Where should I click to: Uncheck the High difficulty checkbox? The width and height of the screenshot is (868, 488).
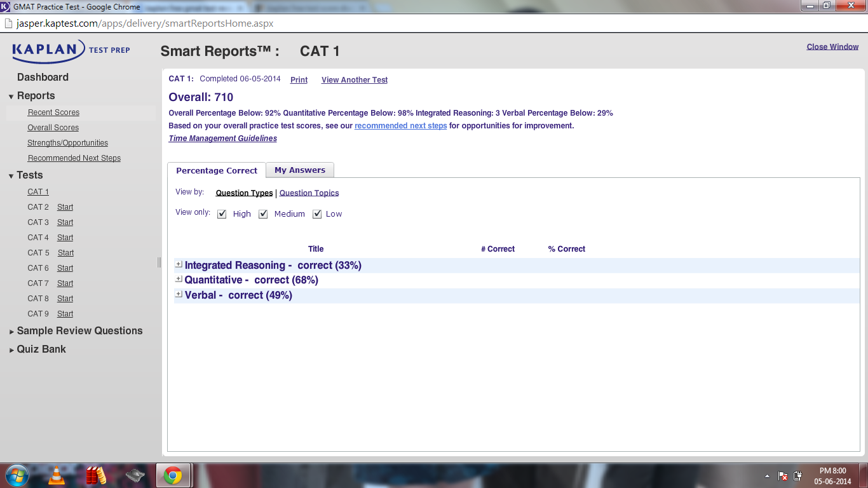[222, 214]
